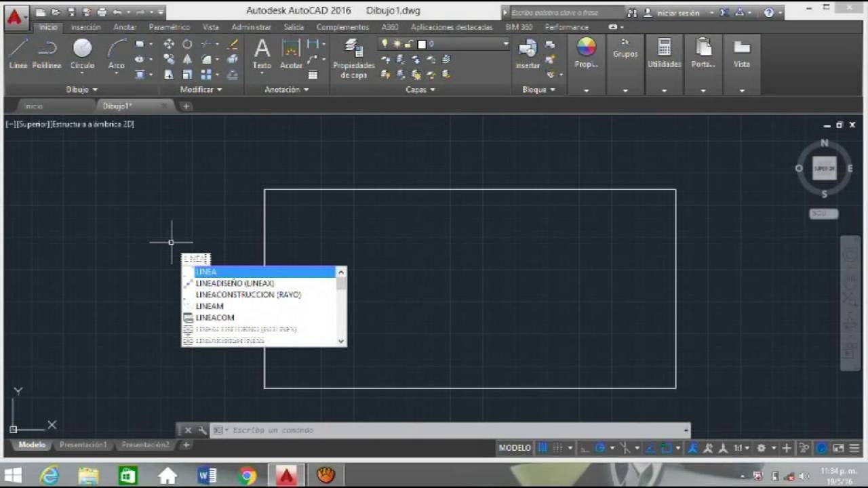Screen dimensions: 868x488
Task: Toggle object snap tracking
Action: click(x=650, y=448)
